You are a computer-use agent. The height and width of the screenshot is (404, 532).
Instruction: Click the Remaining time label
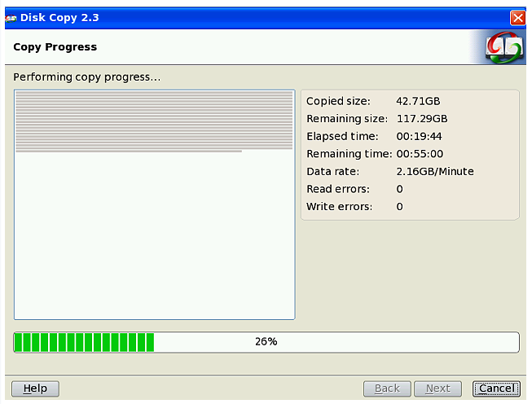click(x=350, y=154)
